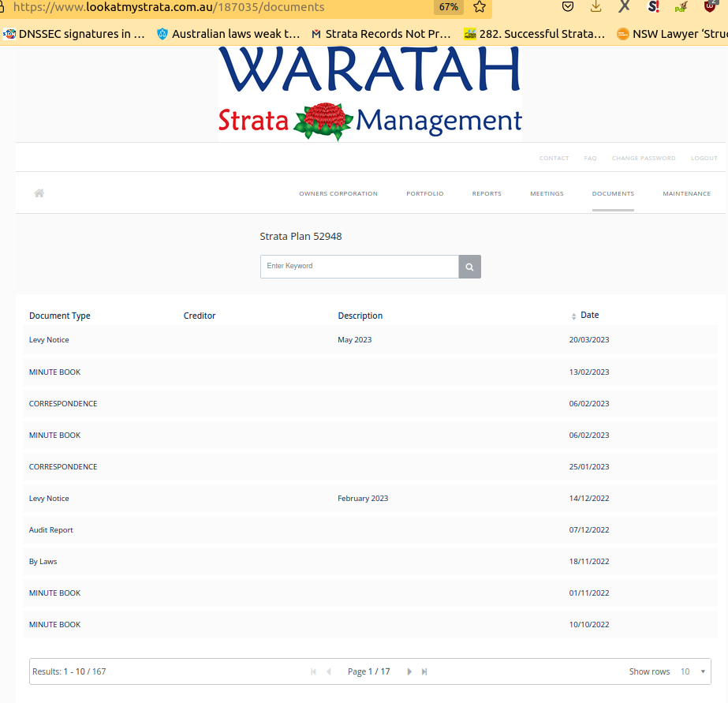Select the Documents menu item
The height and width of the screenshot is (703, 728).
(x=613, y=193)
